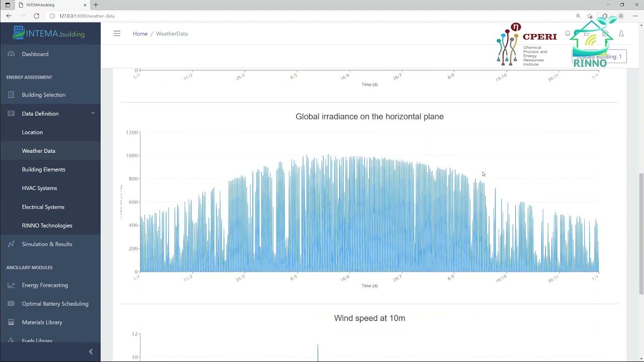Screen dimensions: 644x362
Task: Reload the page with browser refresh
Action: [36, 16]
